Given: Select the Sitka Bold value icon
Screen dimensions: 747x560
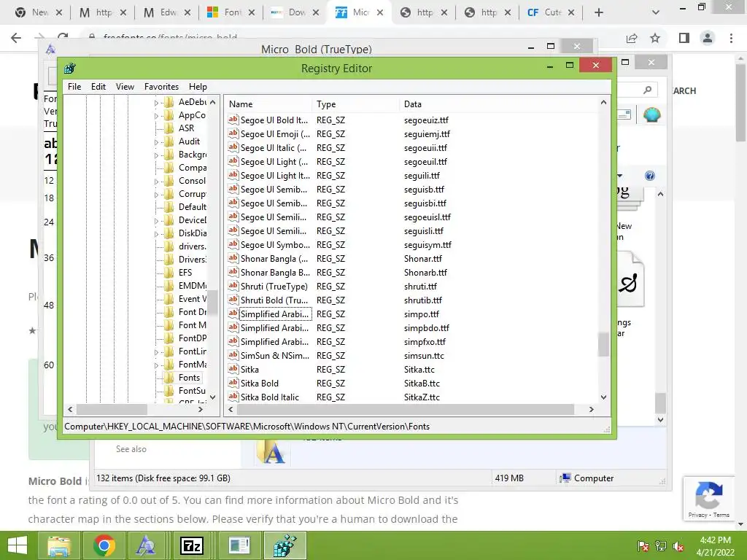Looking at the screenshot, I should [233, 383].
